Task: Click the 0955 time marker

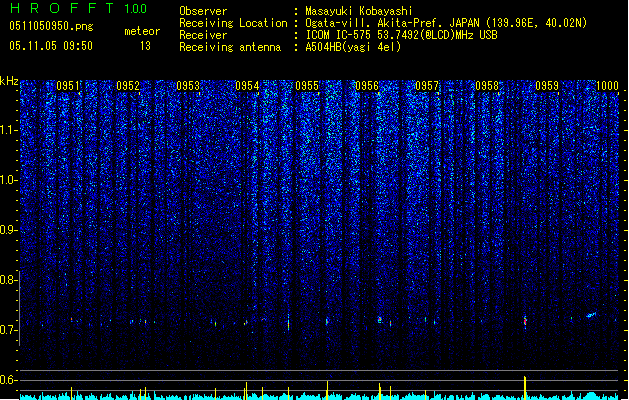Action: 307,86
